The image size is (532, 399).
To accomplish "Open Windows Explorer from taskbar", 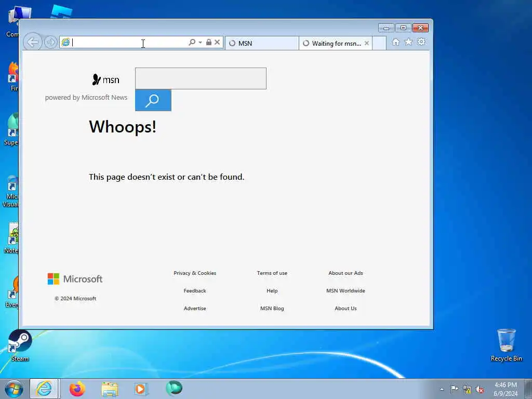I will tap(110, 389).
